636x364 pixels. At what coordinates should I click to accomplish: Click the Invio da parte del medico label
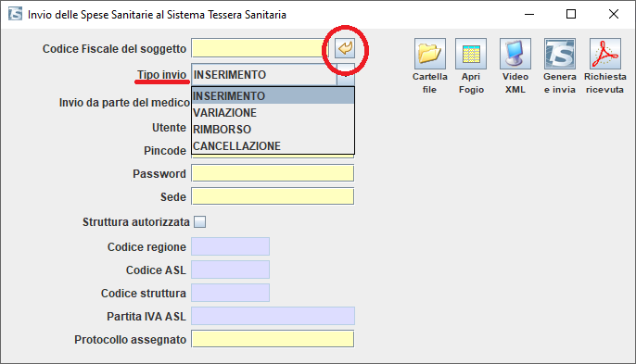point(124,103)
